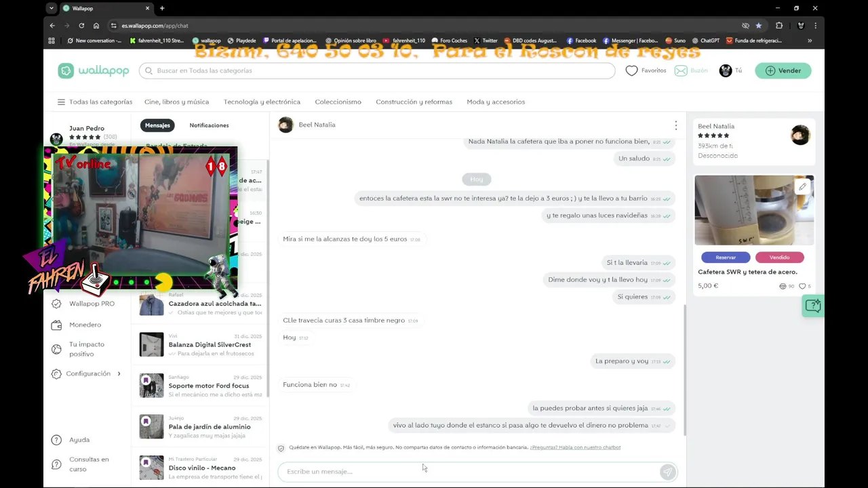
Task: Open the floating feedback chat icon
Action: pyautogui.click(x=812, y=306)
